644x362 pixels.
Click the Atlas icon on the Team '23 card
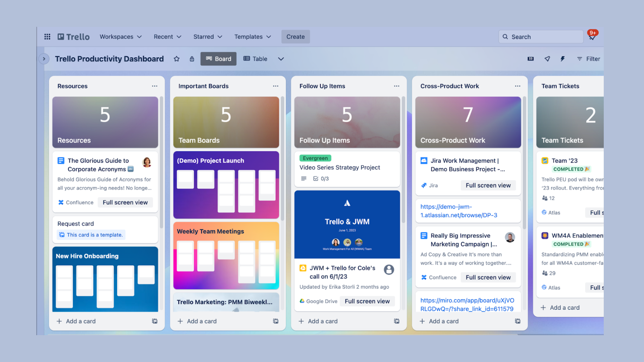[x=544, y=213]
